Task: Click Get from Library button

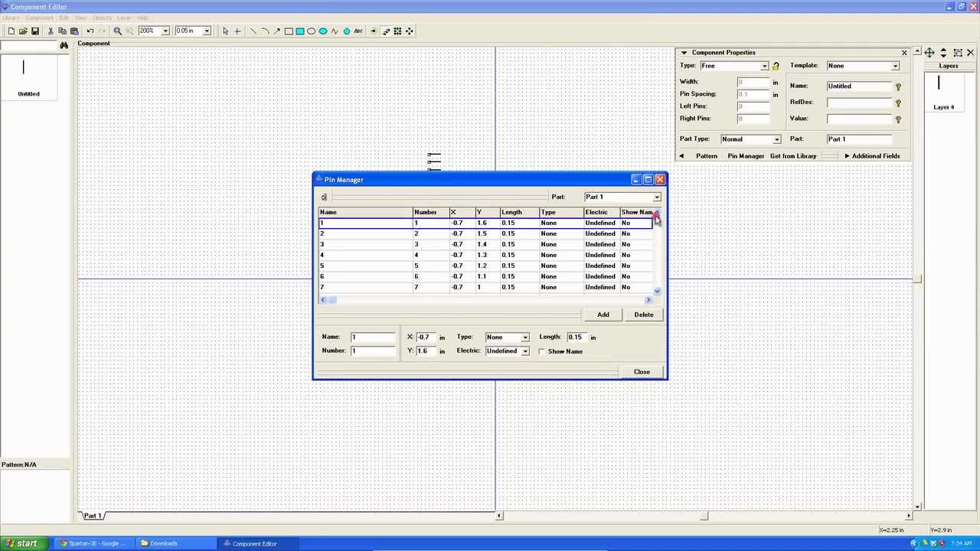Action: (x=793, y=156)
